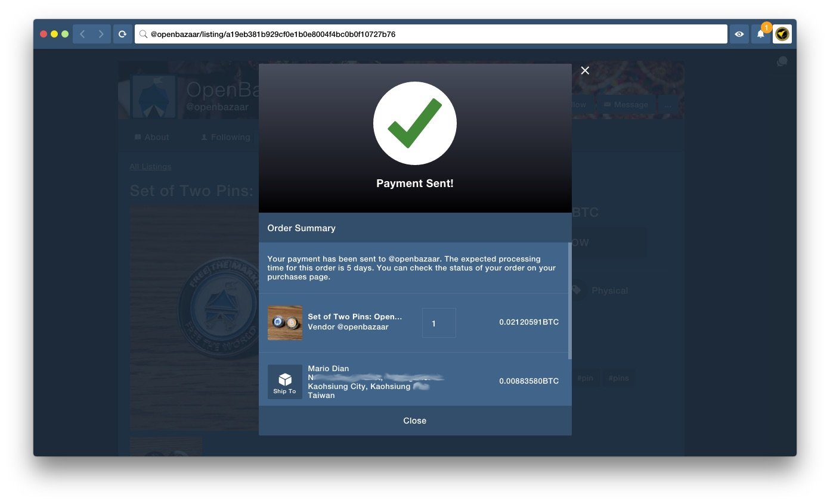Click the quantity field showing 1
This screenshot has height=504, width=830.
[x=439, y=323]
